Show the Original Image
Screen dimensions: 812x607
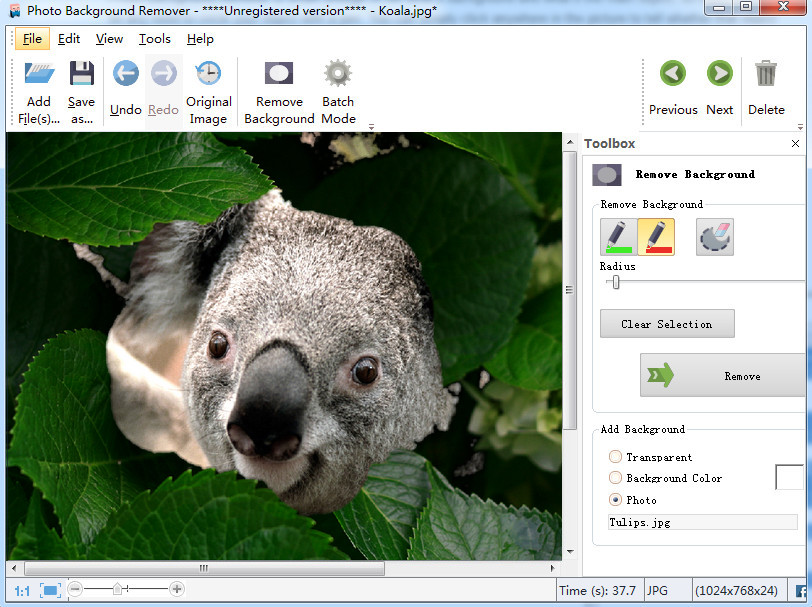coord(208,75)
